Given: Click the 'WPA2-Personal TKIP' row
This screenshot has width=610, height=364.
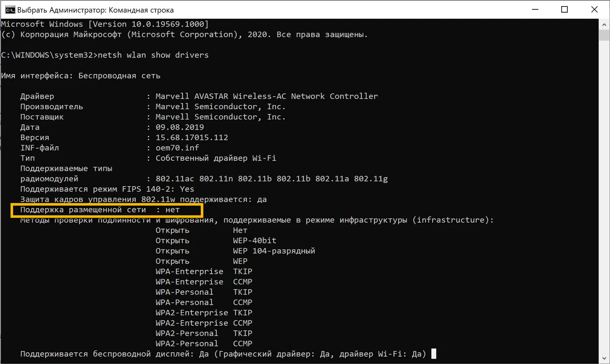Looking at the screenshot, I should (204, 334).
